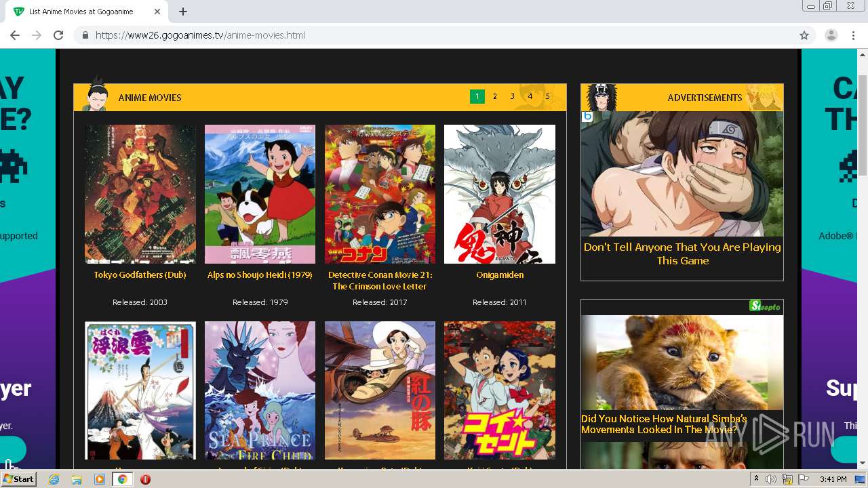Click the browser forward arrow
The width and height of the screenshot is (868, 488).
(37, 35)
